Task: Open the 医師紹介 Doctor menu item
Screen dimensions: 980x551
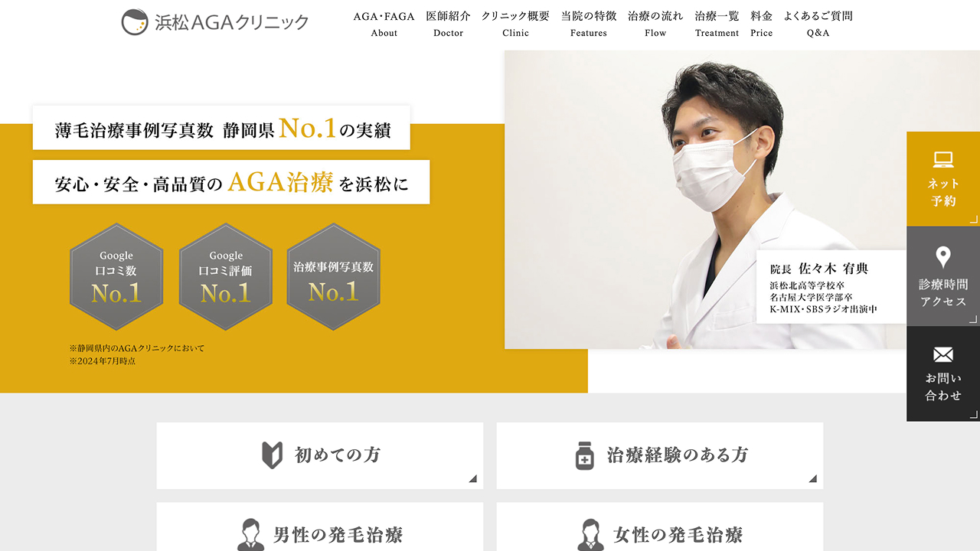Action: (448, 24)
